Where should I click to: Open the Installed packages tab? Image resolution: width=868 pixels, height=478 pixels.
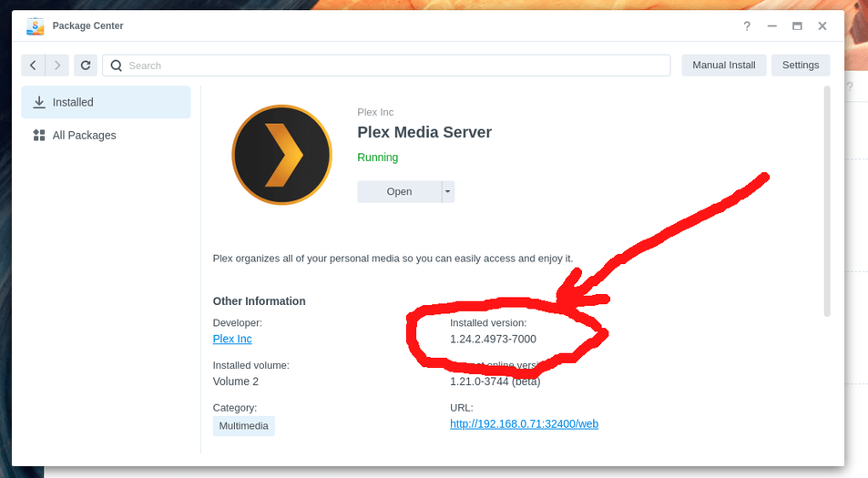pos(106,102)
